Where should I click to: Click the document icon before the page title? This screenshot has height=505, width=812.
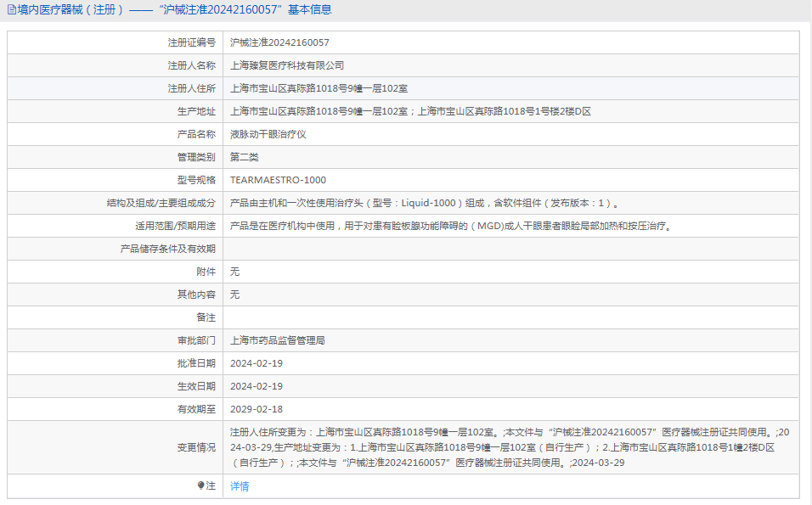(x=11, y=10)
